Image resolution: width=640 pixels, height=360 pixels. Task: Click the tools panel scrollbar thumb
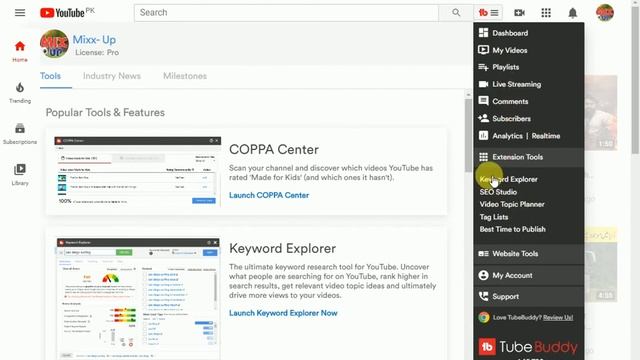(468, 136)
